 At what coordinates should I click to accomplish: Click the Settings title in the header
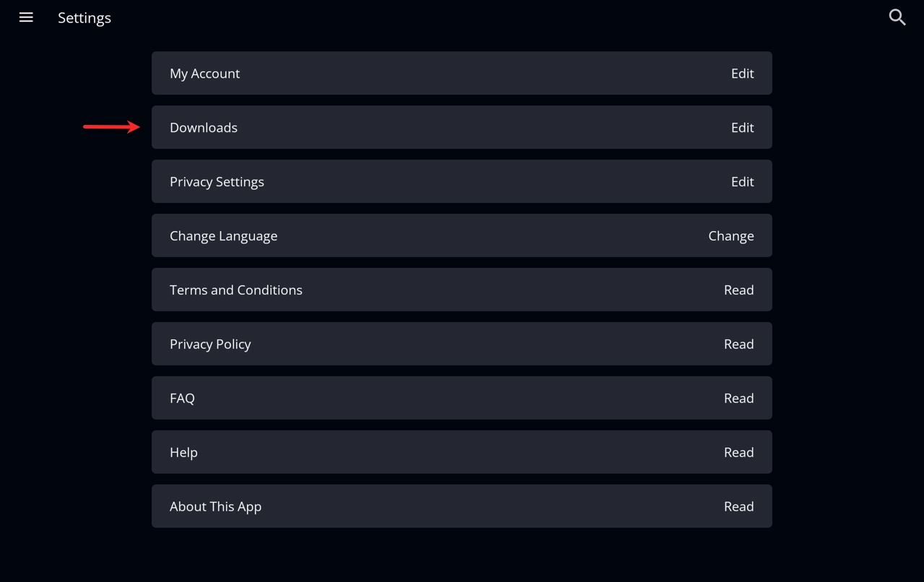84,17
